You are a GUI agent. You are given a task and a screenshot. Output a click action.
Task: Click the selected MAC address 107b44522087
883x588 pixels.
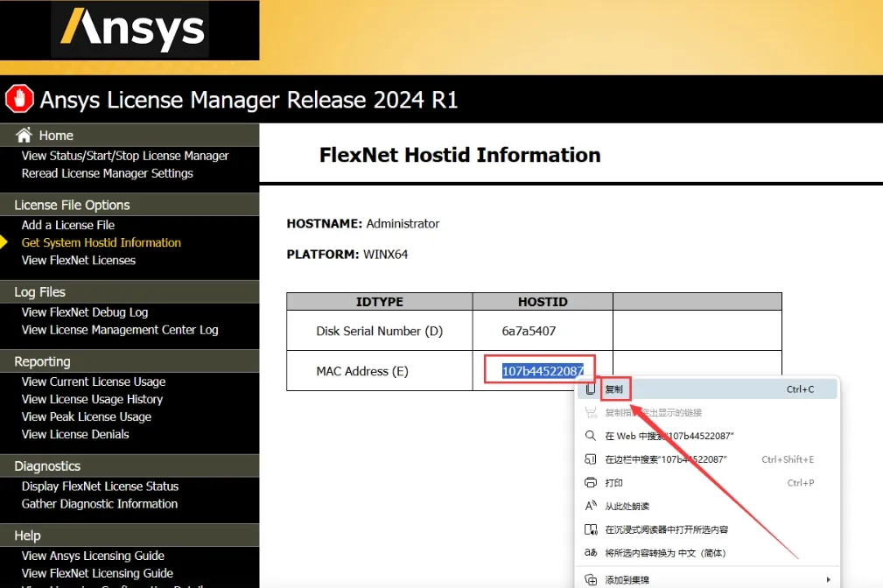[543, 371]
